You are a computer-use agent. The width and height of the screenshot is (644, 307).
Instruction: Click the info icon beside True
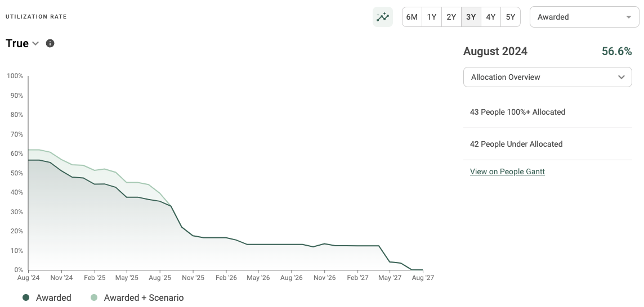[50, 43]
